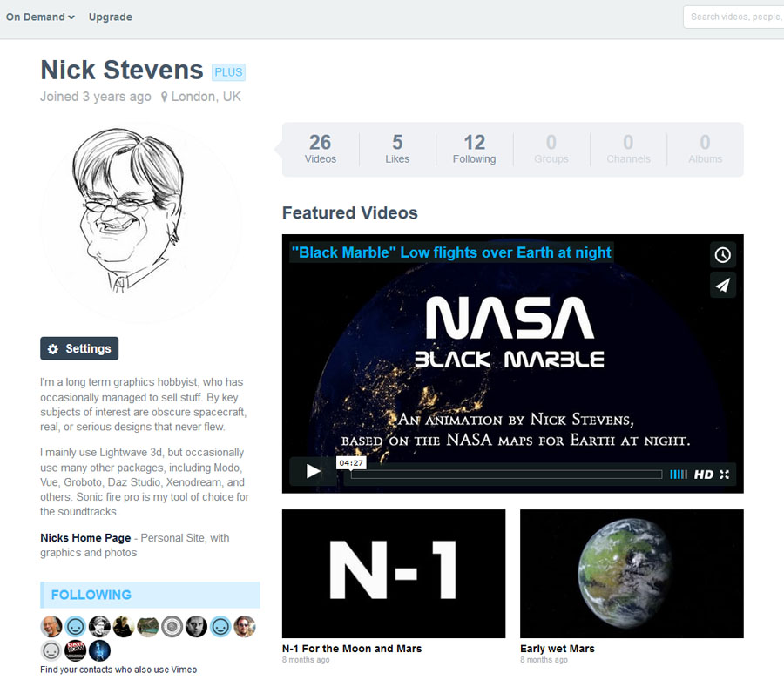Click the paper-plane share icon on the player
The width and height of the screenshot is (784, 680).
(722, 286)
